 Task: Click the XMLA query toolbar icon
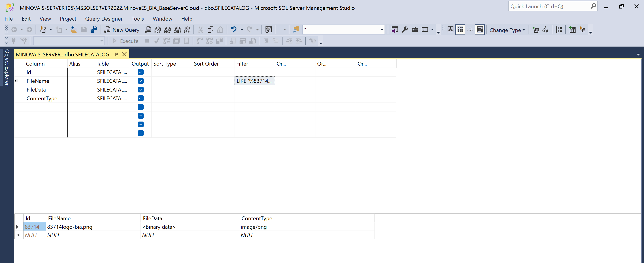[x=178, y=30]
